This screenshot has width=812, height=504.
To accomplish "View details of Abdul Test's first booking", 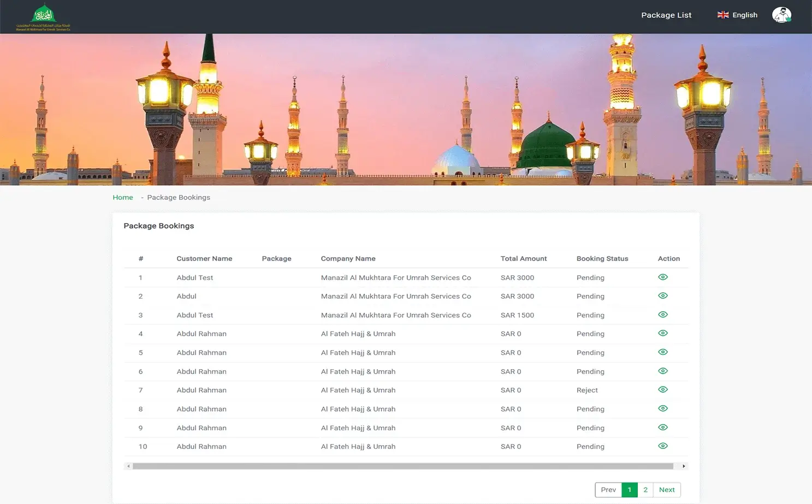I will [x=662, y=277].
